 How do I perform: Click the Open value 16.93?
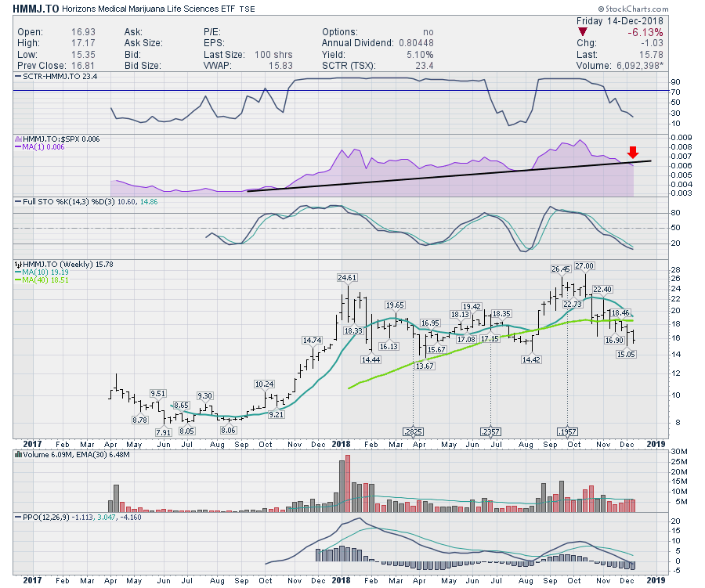click(83, 32)
